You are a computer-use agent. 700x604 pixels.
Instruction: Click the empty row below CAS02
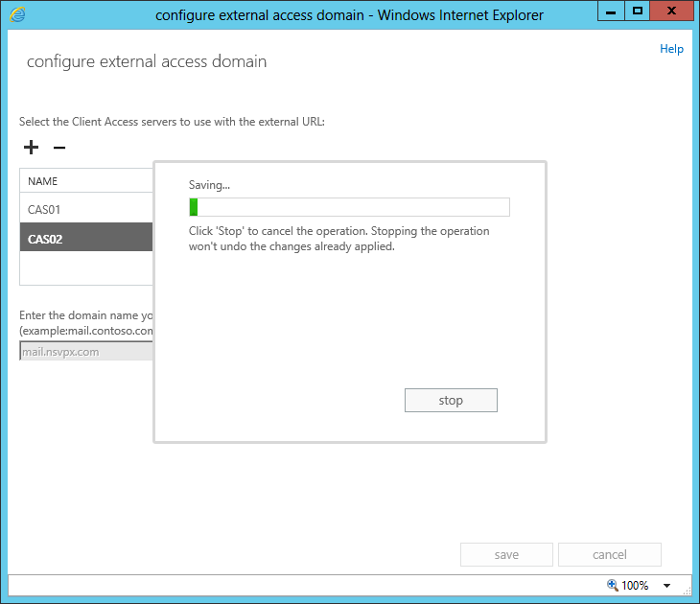point(86,268)
